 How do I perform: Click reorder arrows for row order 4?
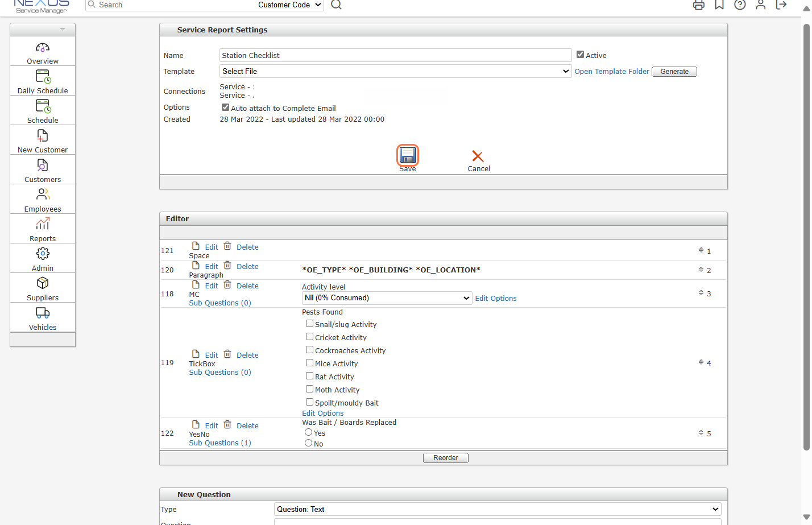coord(701,362)
